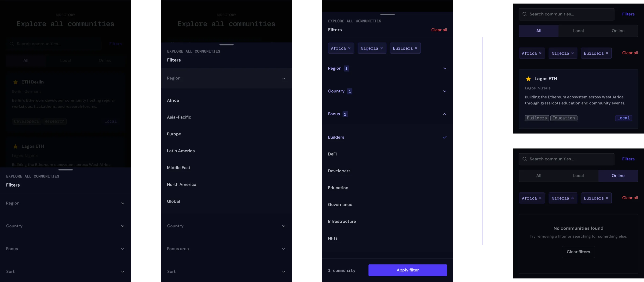Image resolution: width=644 pixels, height=282 pixels.
Task: Expand the Region section in the sheet over ETH Berlin
Action: tap(65, 203)
